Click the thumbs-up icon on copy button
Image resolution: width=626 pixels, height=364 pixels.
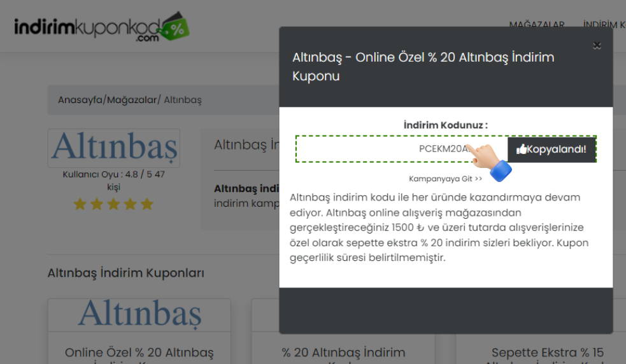[522, 150]
